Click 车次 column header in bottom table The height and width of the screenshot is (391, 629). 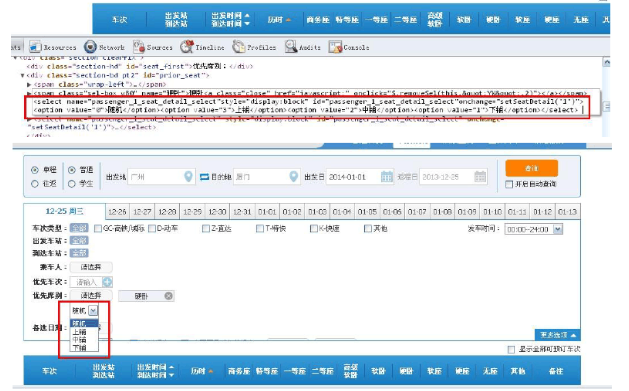(x=49, y=371)
